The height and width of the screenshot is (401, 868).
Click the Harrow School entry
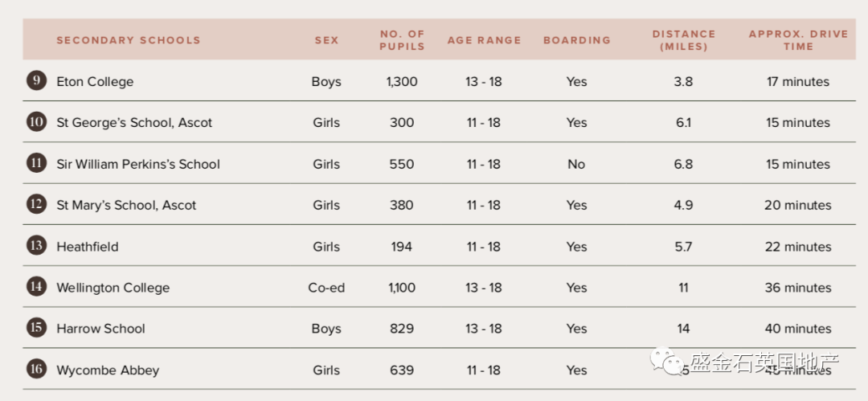pyautogui.click(x=100, y=329)
